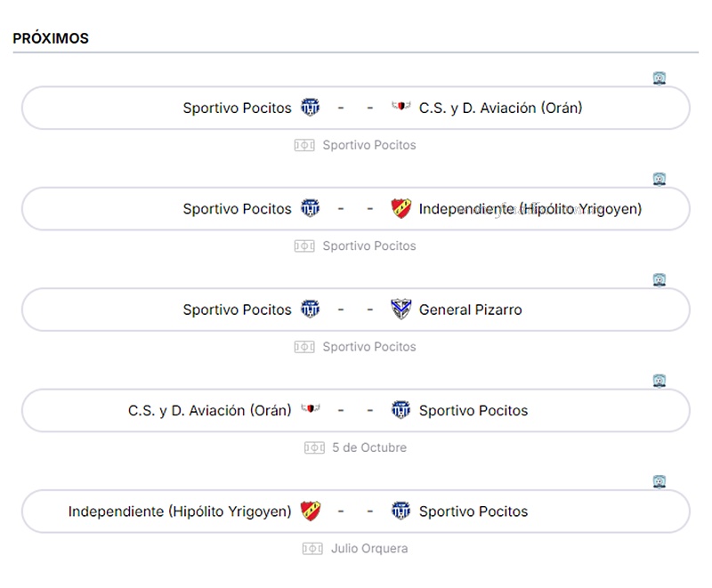Open the General Pizarro team name link
This screenshot has width=712, height=588.
(x=470, y=310)
